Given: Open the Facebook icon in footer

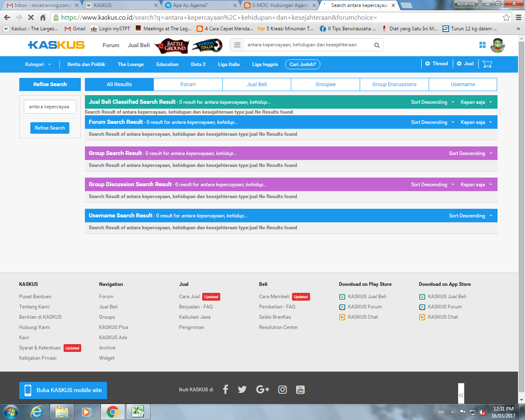Looking at the screenshot, I should coord(225,390).
